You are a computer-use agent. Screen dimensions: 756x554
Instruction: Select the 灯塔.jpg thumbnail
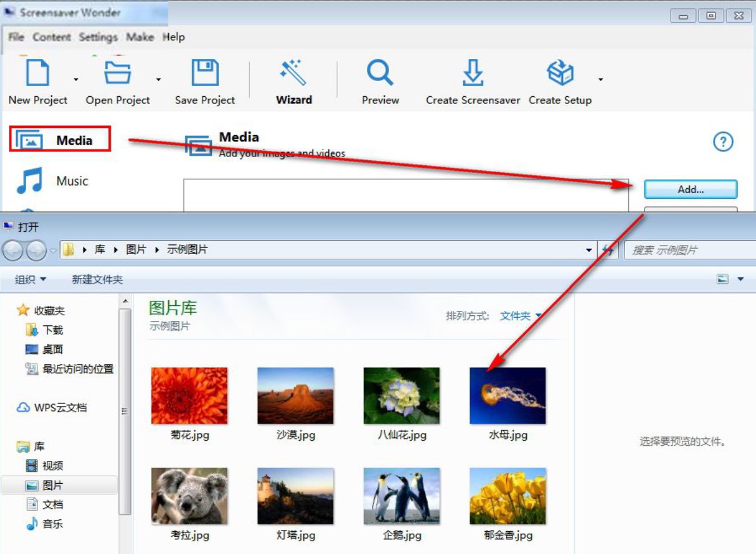pos(295,496)
